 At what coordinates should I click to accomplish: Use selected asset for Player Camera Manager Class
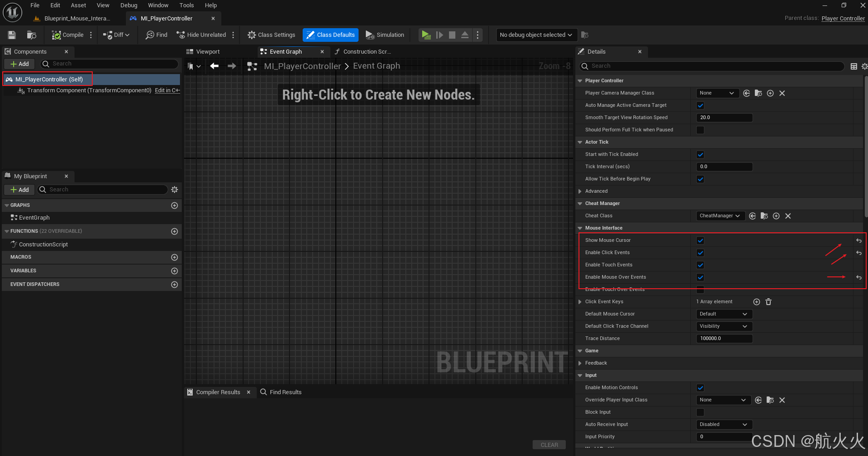[747, 93]
